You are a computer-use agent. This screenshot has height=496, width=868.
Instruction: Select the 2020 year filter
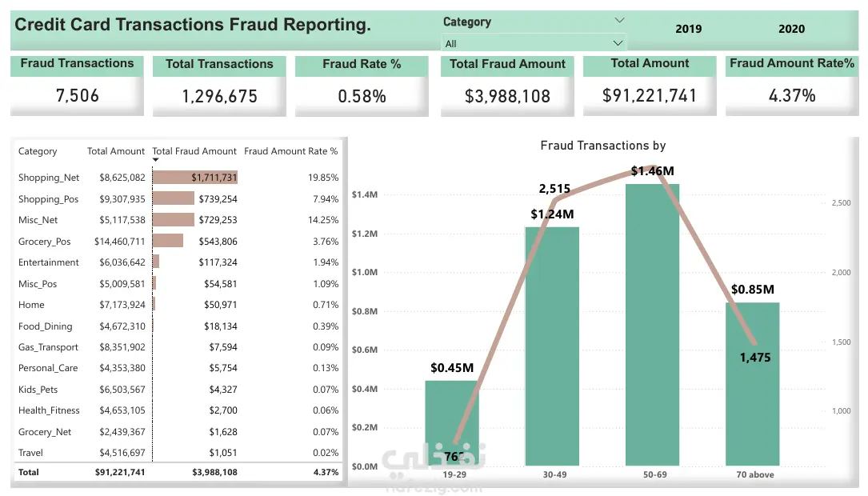[791, 29]
